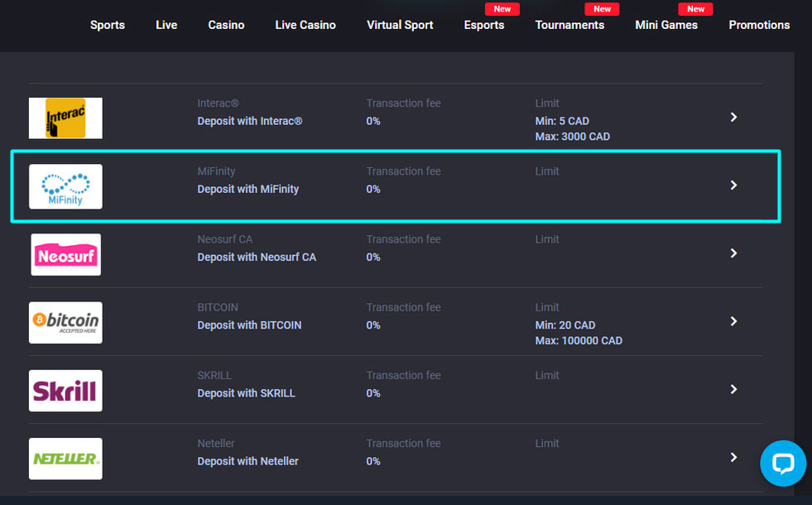Open the Esports section
This screenshot has height=505, width=812.
(483, 25)
